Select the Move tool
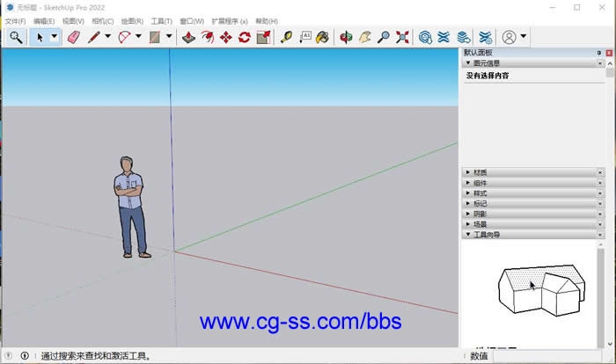616x364 pixels. (225, 37)
